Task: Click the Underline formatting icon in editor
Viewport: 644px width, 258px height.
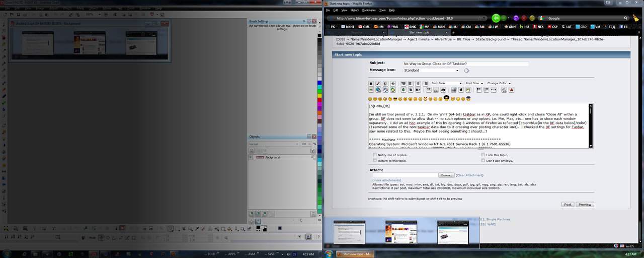Action: pos(385,84)
